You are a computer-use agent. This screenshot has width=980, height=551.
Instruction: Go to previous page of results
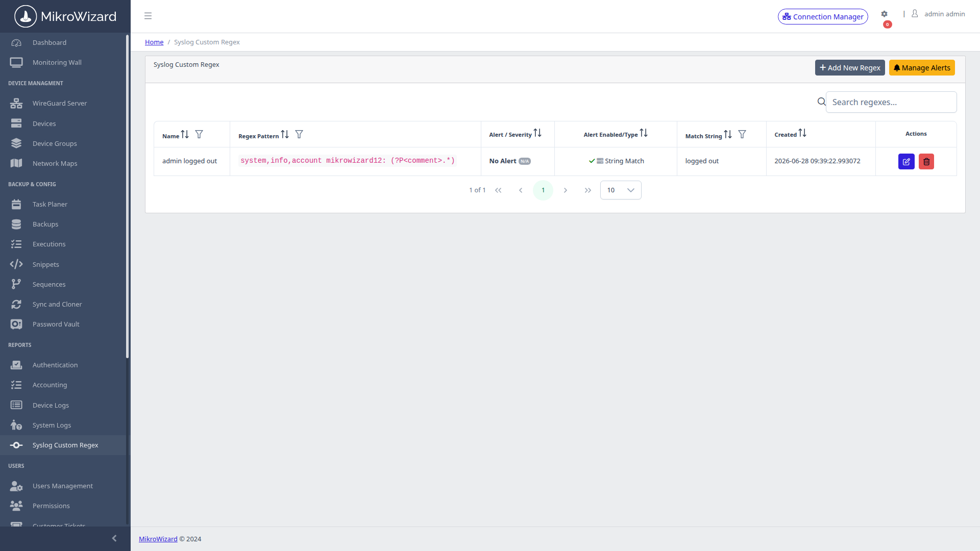pos(521,190)
